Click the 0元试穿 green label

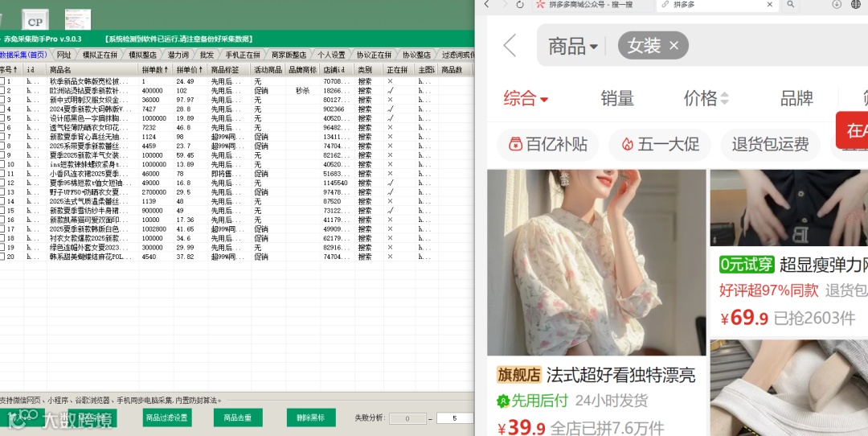click(x=747, y=265)
